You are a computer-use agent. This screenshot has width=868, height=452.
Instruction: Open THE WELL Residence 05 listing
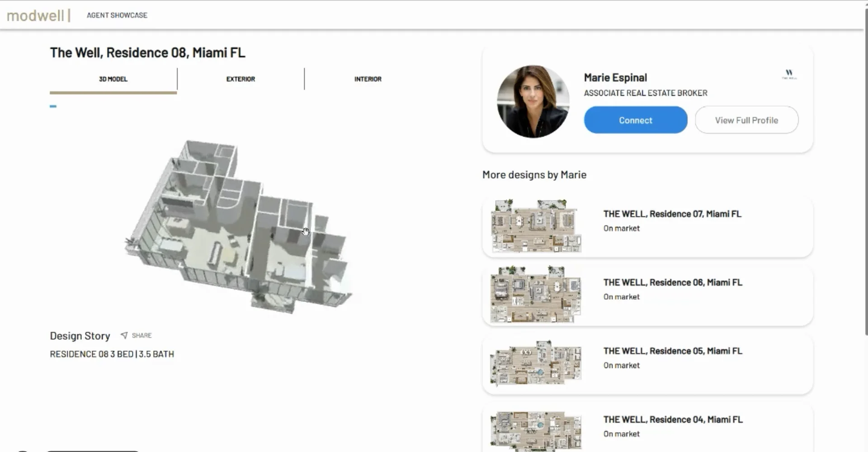[x=673, y=351]
